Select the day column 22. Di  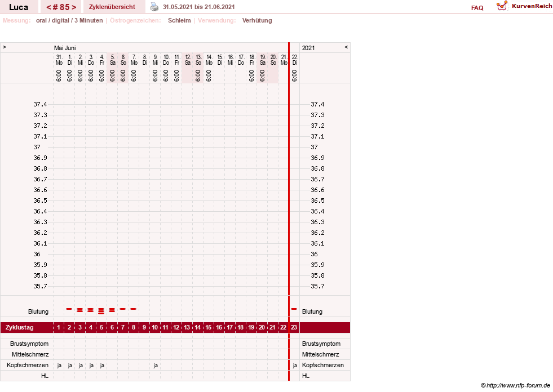(295, 60)
